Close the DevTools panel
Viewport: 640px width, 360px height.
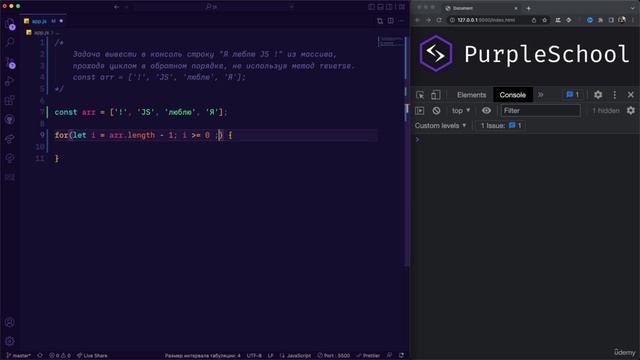[x=631, y=95]
